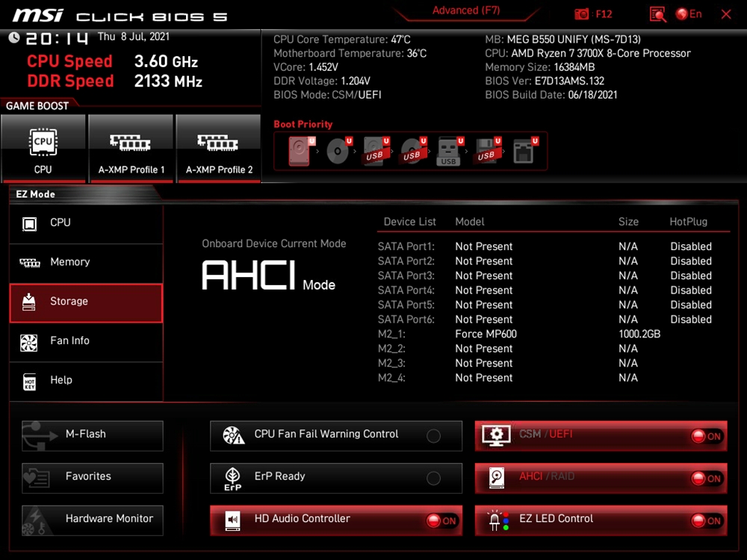Activate A-XMP Profile 1
The image size is (747, 560).
131,148
